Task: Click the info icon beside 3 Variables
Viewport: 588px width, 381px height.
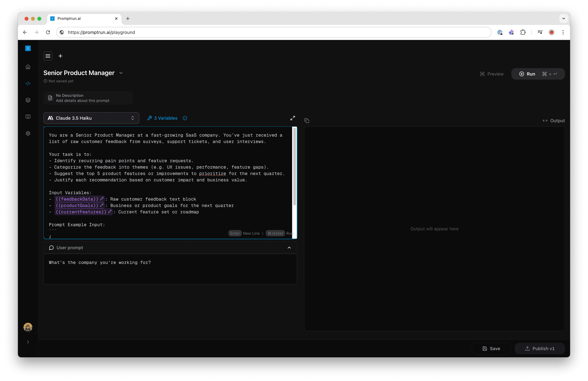Action: (x=185, y=118)
